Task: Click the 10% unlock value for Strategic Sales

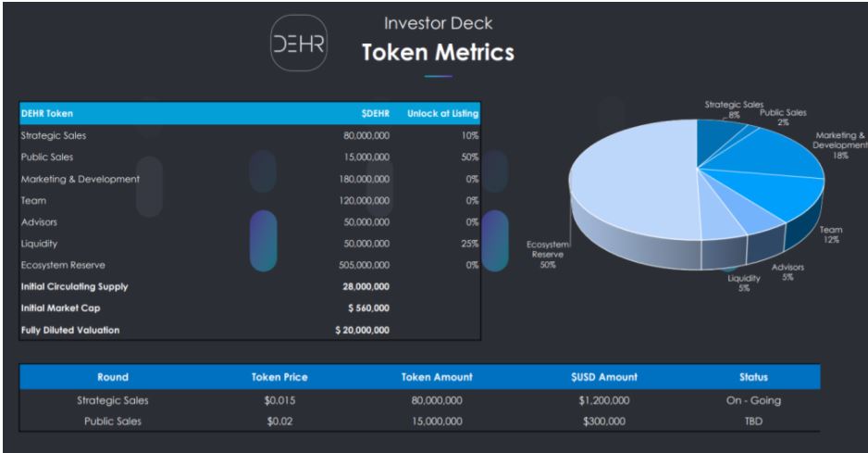Action: (x=470, y=135)
